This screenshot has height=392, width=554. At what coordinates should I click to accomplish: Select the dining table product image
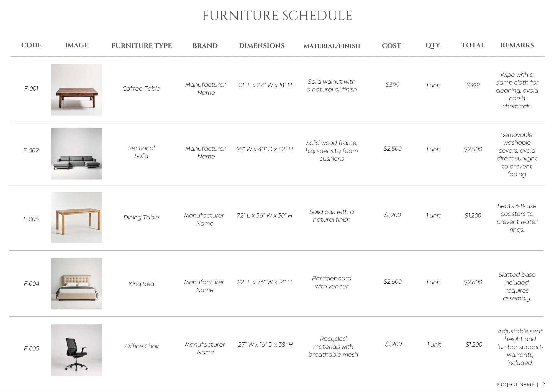tap(76, 217)
